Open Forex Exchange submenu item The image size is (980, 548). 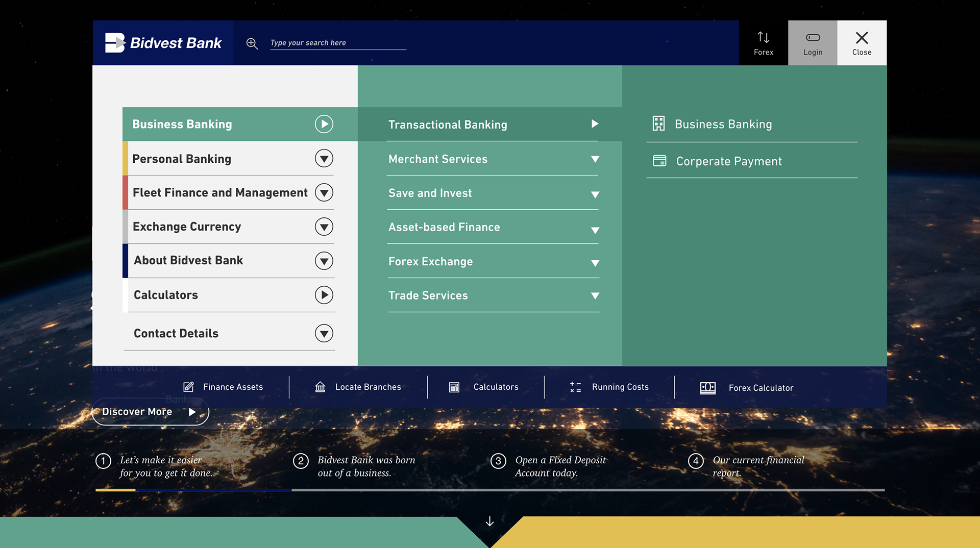(430, 261)
